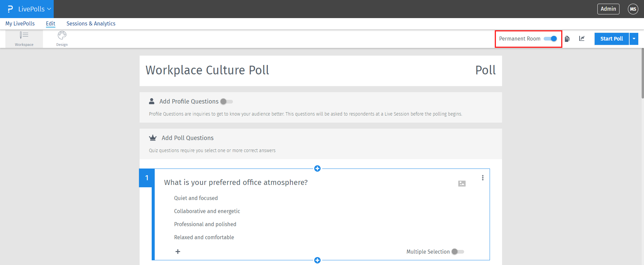Click the Admin button

(608, 9)
